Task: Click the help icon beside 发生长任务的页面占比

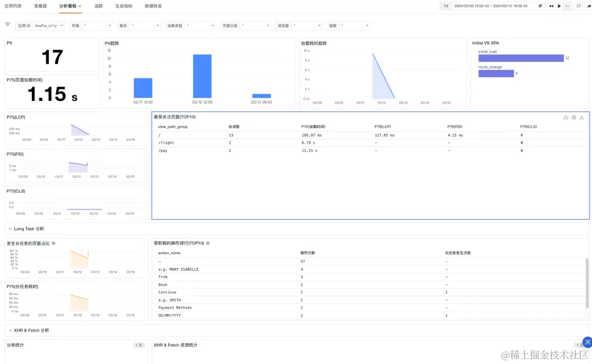Action: pyautogui.click(x=54, y=243)
